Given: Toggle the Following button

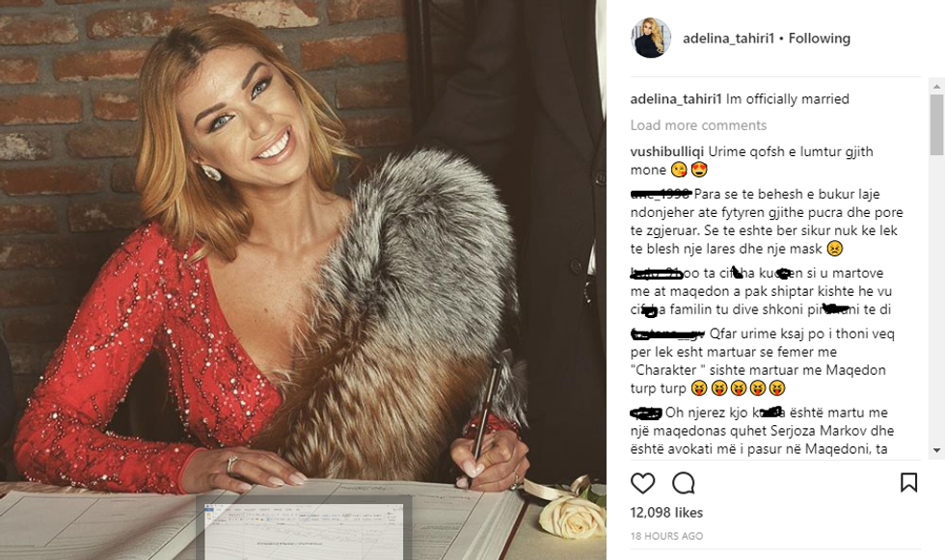Looking at the screenshot, I should pyautogui.click(x=819, y=39).
